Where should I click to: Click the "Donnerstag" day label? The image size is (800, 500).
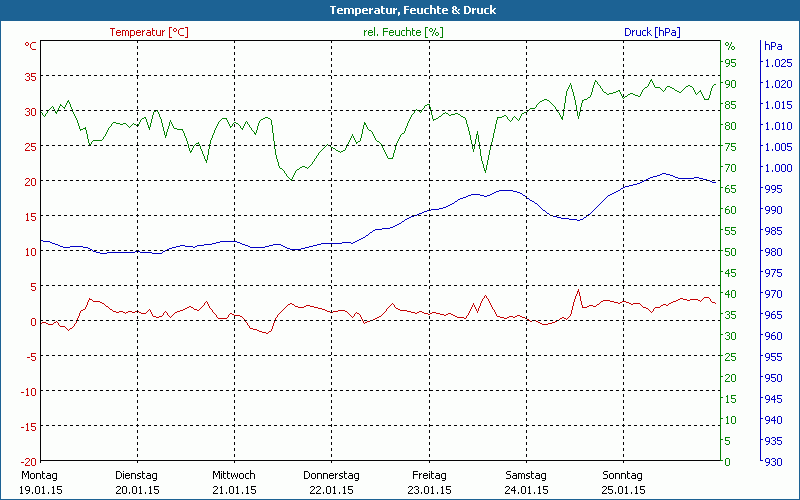[331, 476]
